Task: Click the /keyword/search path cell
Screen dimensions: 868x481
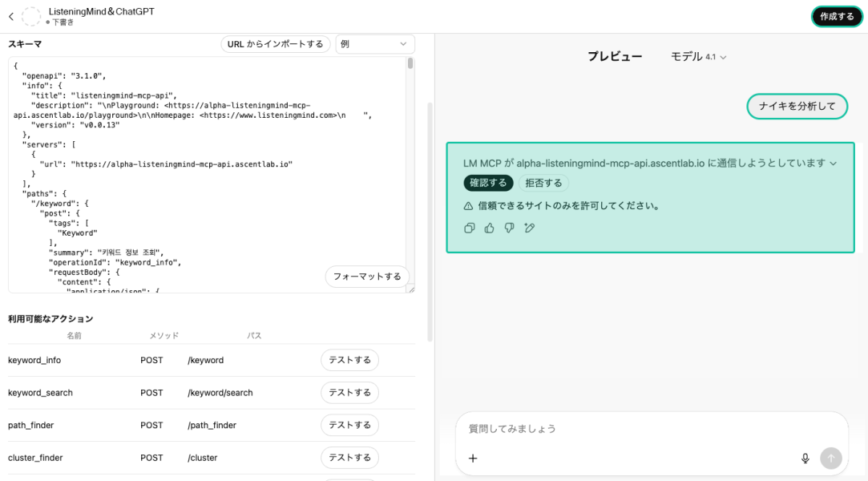Action: click(x=220, y=393)
